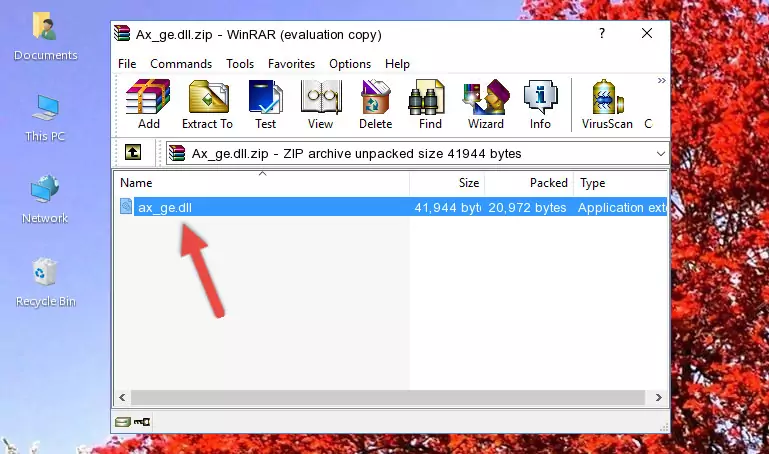Viewport: 769px width, 454px height.
Task: Click the WinRAR title bar icon
Action: pyautogui.click(x=122, y=33)
